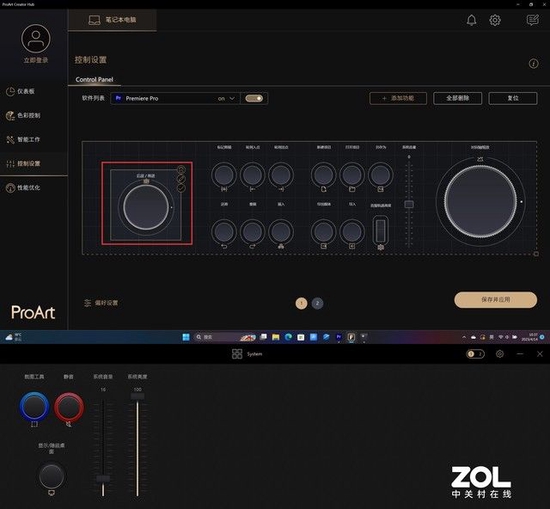This screenshot has height=509, width=550.
Task: Toggle the page switch in System panel header
Action: (475, 354)
